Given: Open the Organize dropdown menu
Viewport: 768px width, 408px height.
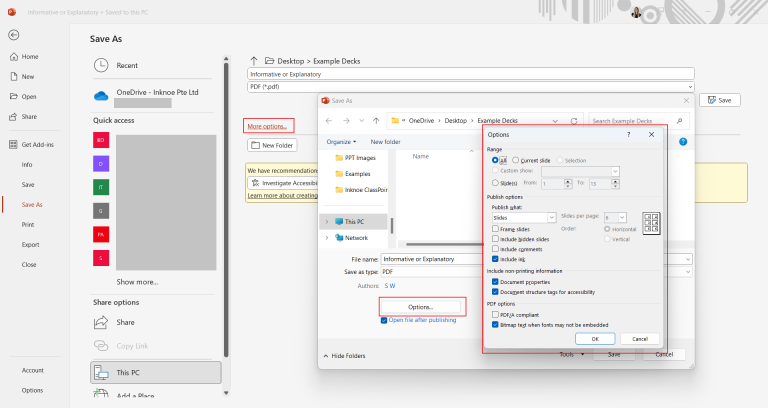Looking at the screenshot, I should pyautogui.click(x=341, y=142).
